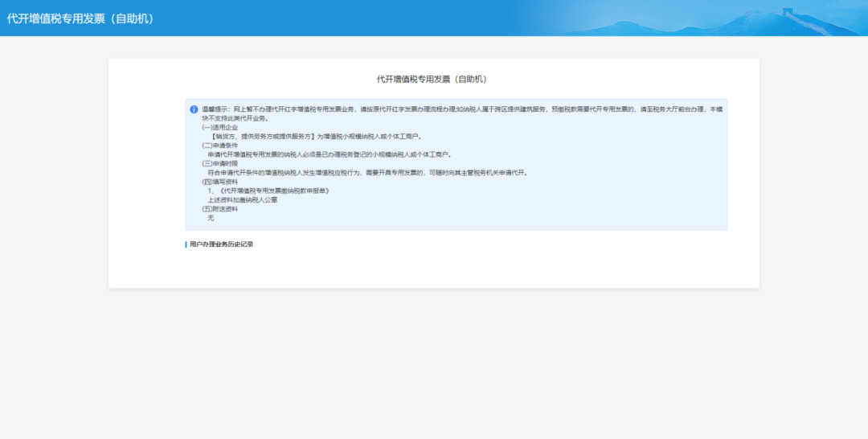Click the (五)附送资料 heading
868x439 pixels.
(219, 209)
